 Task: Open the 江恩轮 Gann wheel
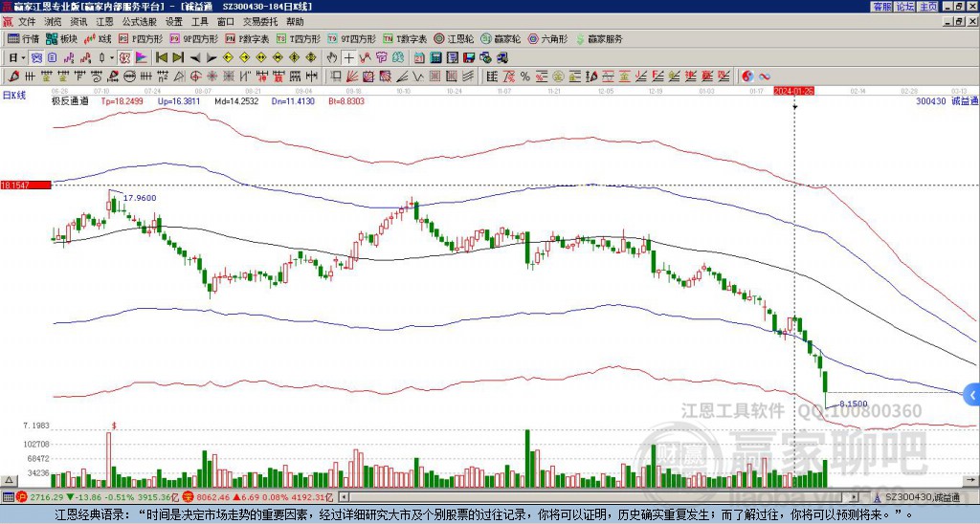pos(454,38)
